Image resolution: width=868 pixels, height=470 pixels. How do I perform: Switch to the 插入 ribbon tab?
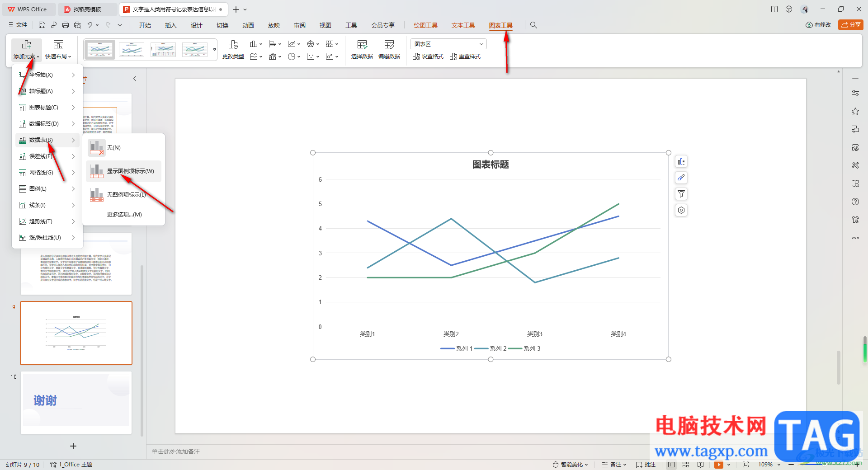[x=170, y=25]
